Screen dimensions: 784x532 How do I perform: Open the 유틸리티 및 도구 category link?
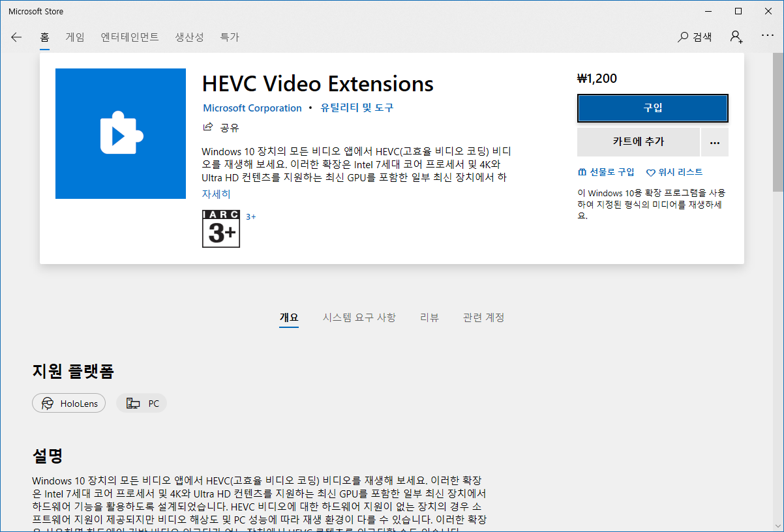(x=357, y=108)
